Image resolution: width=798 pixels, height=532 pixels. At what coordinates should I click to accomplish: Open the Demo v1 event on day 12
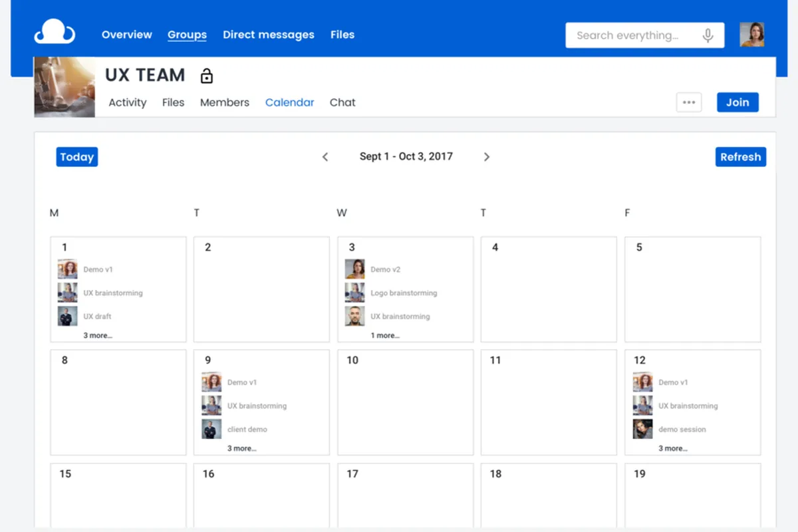pyautogui.click(x=674, y=382)
